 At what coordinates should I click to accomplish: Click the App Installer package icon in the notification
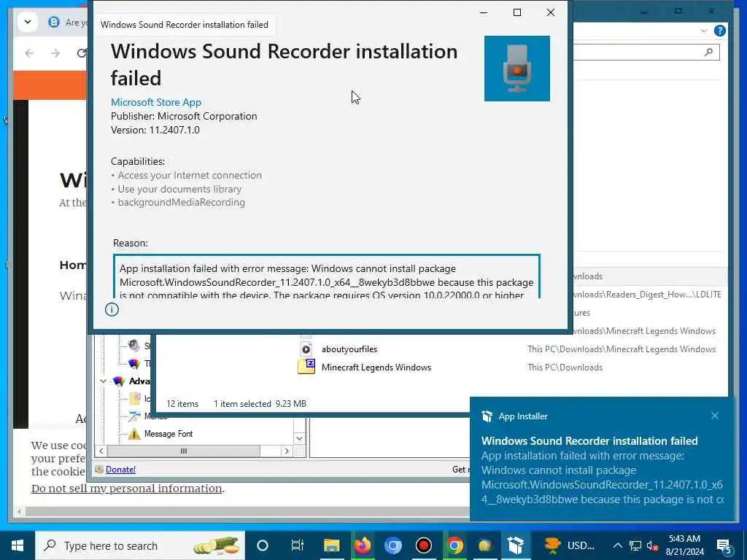[x=487, y=416]
